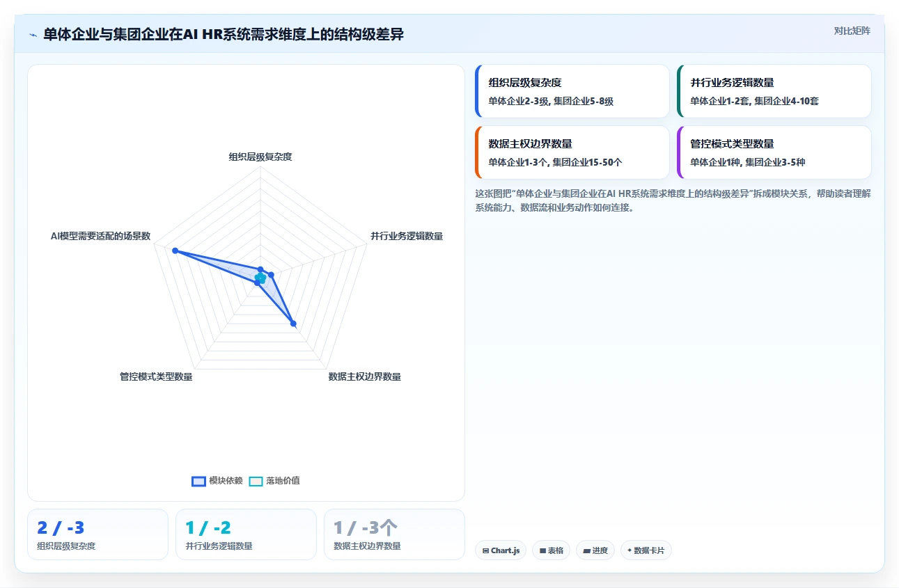Image resolution: width=899 pixels, height=588 pixels.
Task: Click the text 单体企业1种, 集团企业3-5种
Action: [748, 162]
